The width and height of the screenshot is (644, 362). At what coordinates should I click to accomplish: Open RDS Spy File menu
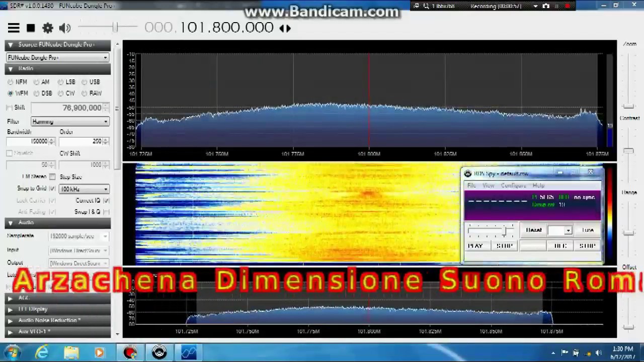click(471, 186)
